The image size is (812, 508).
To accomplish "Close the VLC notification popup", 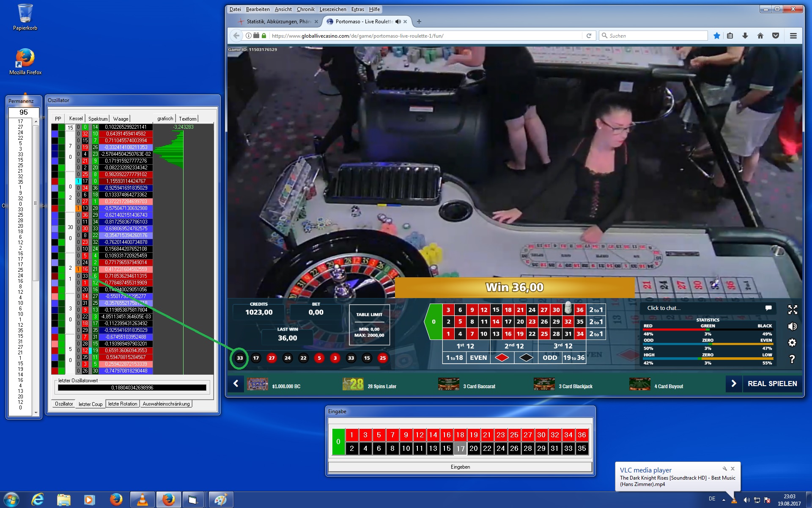I will 733,469.
